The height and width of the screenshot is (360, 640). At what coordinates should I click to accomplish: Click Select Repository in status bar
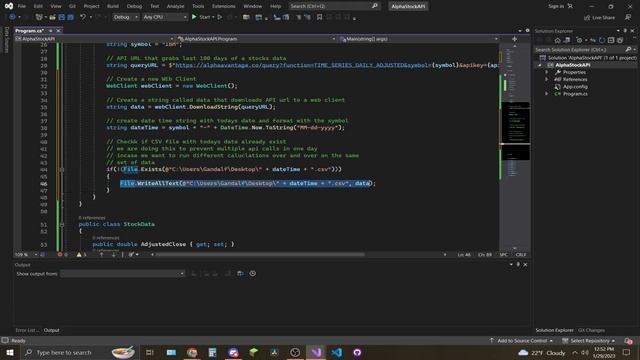(588, 340)
